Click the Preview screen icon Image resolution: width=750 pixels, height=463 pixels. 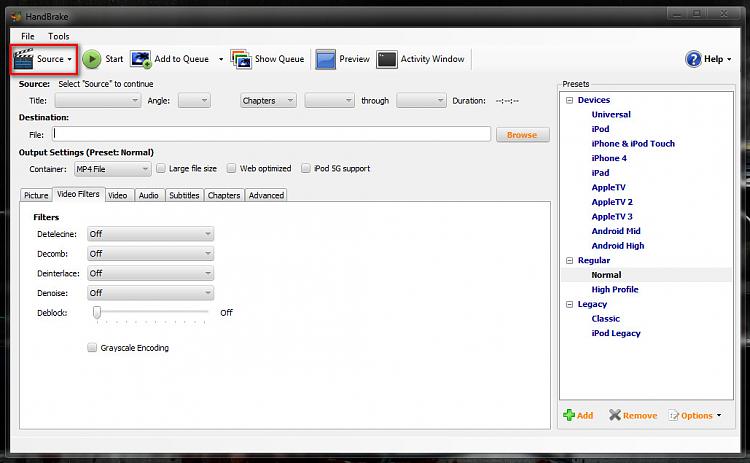325,59
